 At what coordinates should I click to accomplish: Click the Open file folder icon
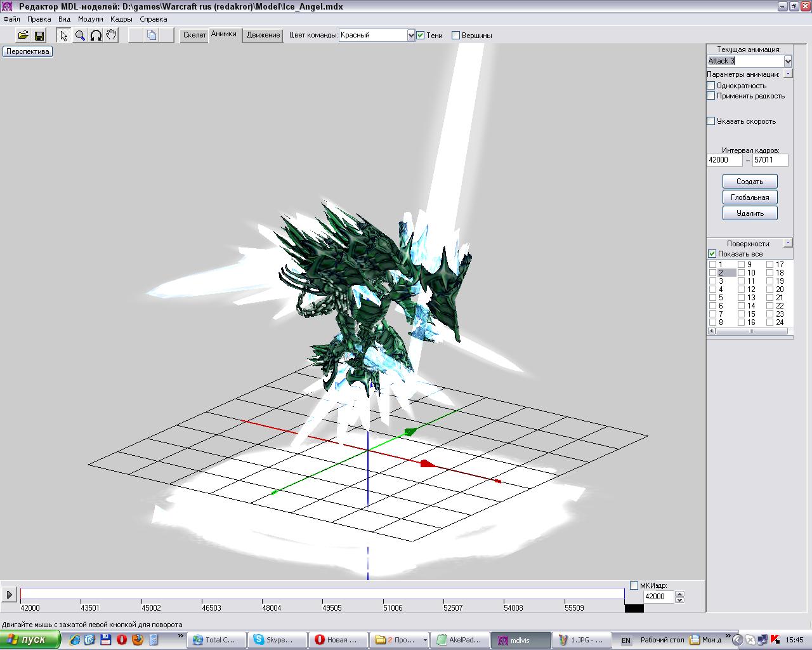point(23,36)
